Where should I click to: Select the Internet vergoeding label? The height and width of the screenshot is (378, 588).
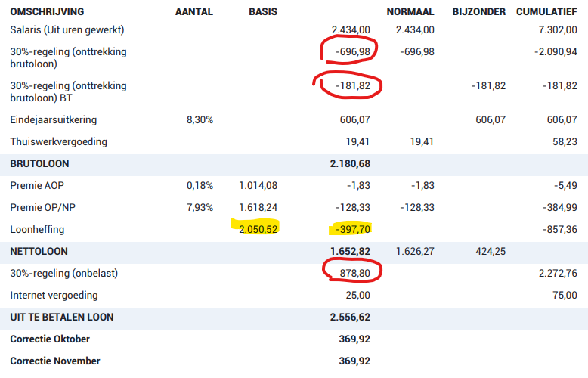(54, 296)
